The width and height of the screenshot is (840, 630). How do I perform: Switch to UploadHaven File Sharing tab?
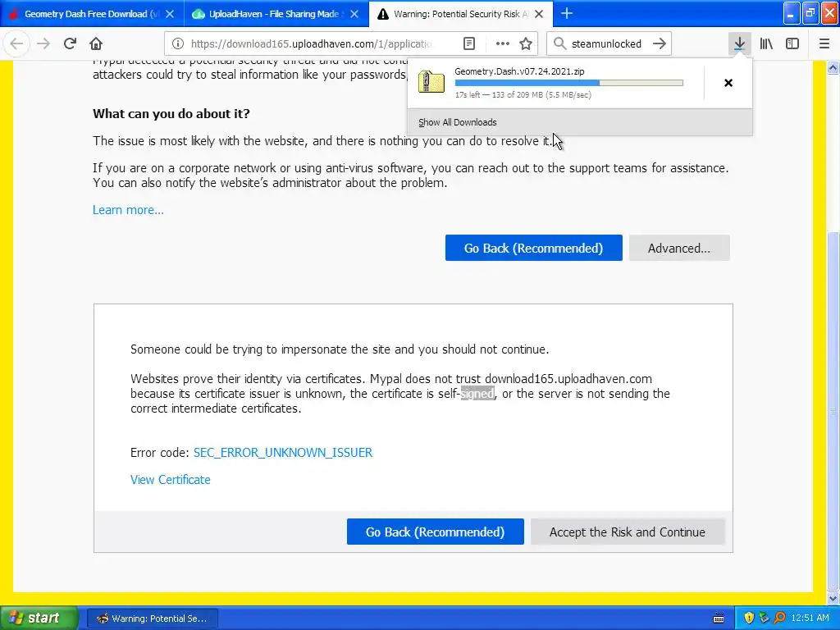[276, 14]
